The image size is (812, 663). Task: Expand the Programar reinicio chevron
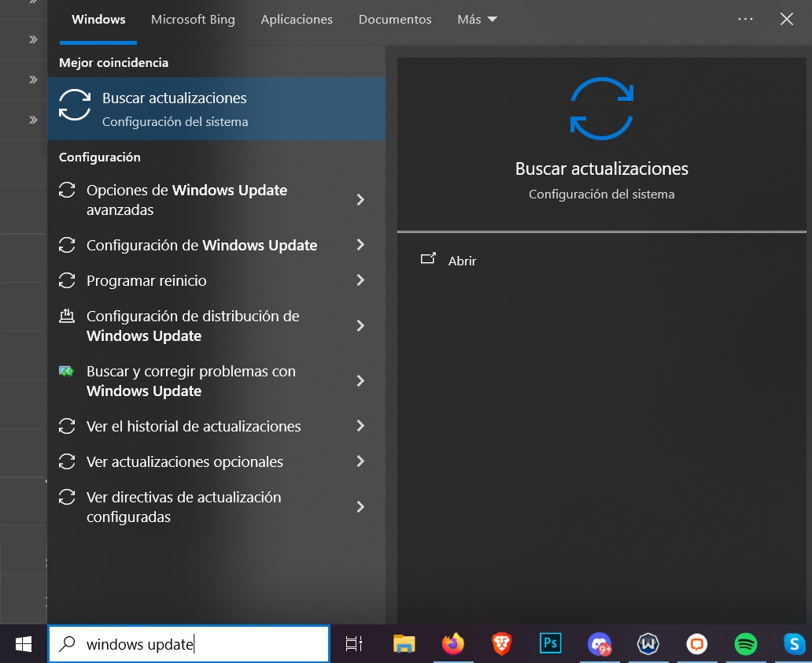click(x=360, y=280)
